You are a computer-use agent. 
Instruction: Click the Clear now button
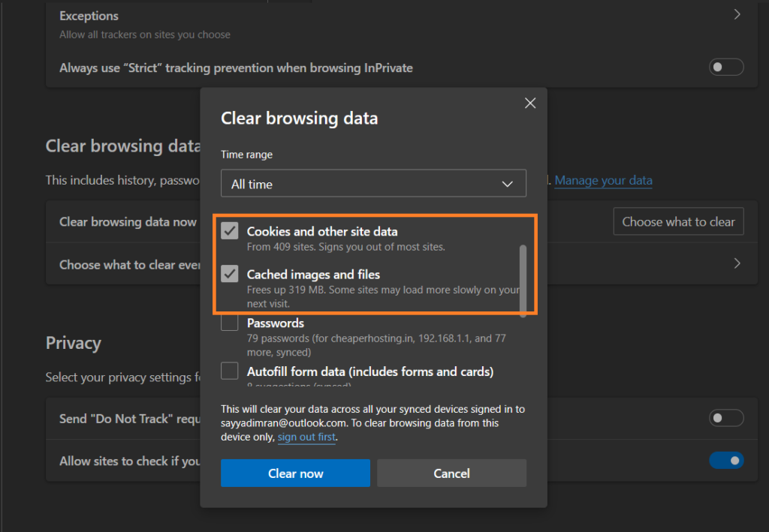tap(295, 473)
